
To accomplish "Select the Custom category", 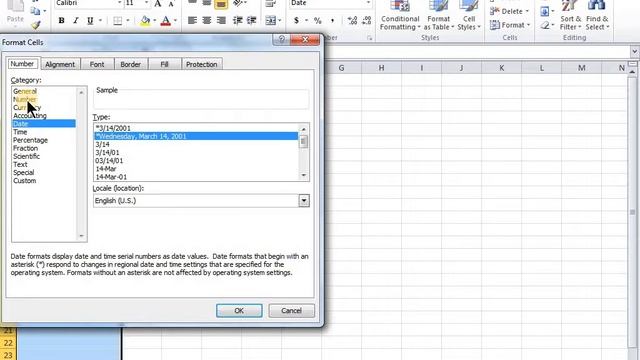I will 24,181.
